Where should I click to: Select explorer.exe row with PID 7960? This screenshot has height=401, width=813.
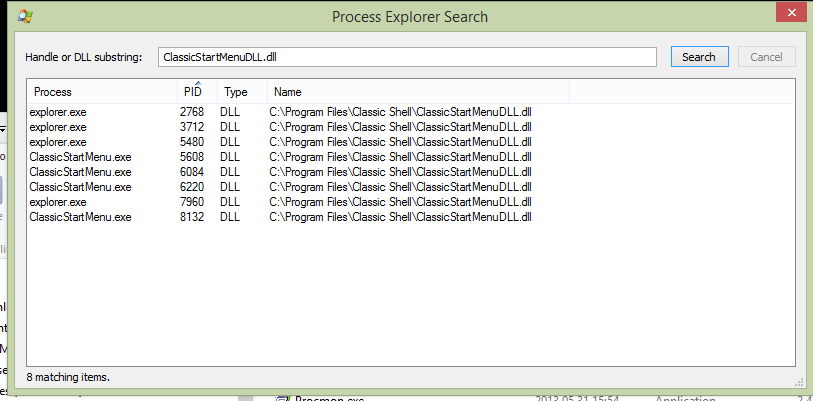pos(410,202)
